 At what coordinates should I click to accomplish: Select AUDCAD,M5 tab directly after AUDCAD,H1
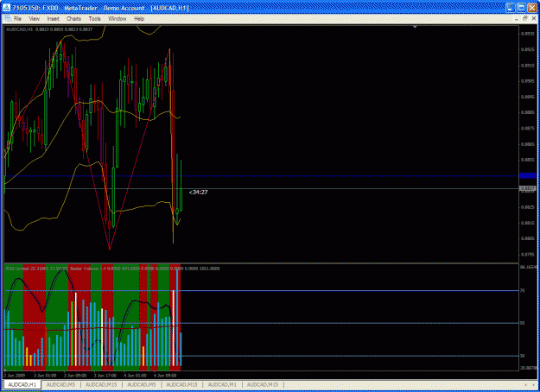click(60, 384)
